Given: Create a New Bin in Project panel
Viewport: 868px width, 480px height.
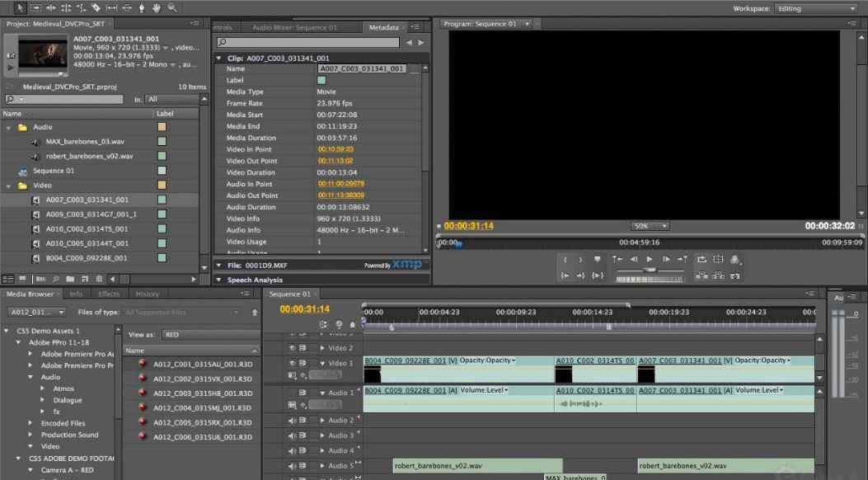Looking at the screenshot, I should coord(70,279).
